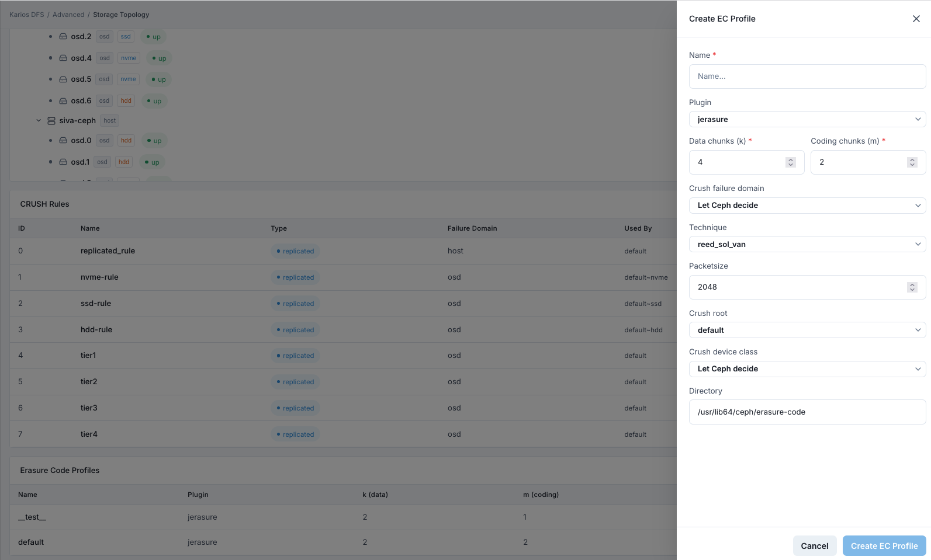Click the Data chunks (k) field
This screenshot has width=931, height=560.
click(746, 162)
